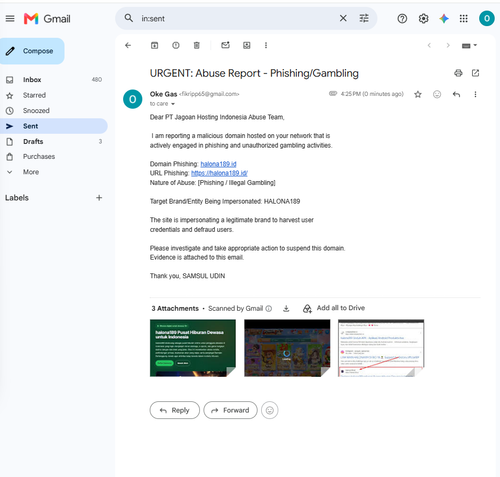Mark email as unread
This screenshot has width=500, height=477.
coord(225,45)
